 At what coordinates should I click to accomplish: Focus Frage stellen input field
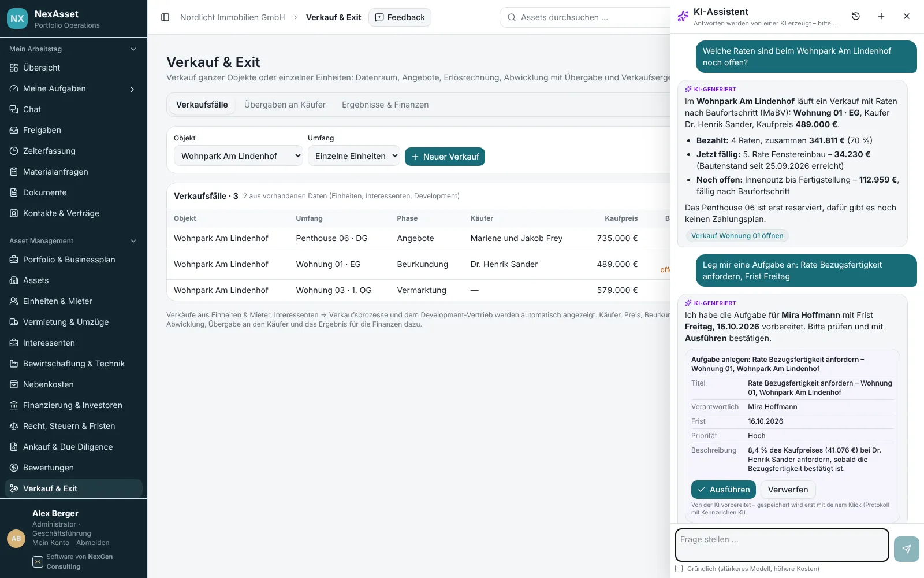click(x=782, y=545)
